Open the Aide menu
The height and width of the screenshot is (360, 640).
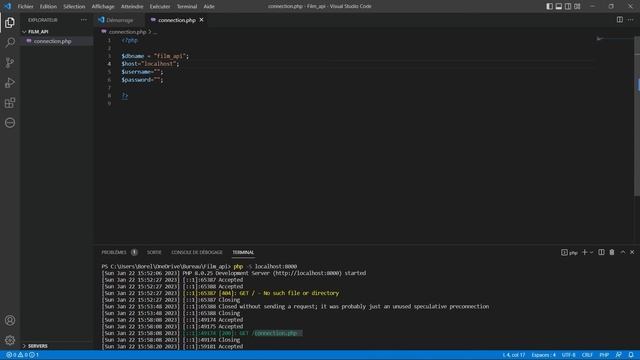[x=209, y=7]
